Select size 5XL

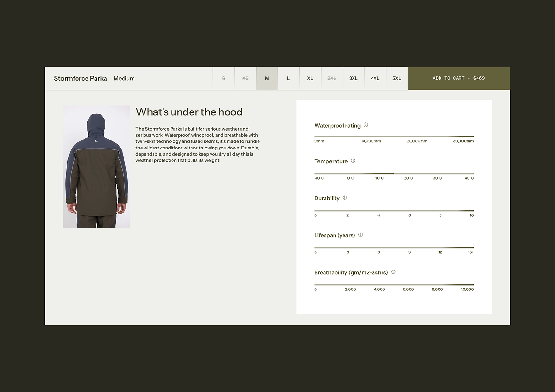pos(397,78)
